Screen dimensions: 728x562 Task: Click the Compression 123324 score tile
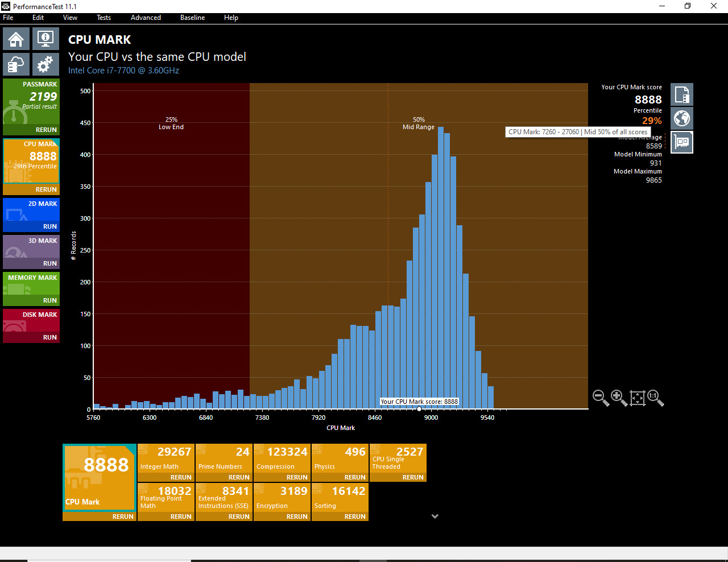[x=282, y=458]
